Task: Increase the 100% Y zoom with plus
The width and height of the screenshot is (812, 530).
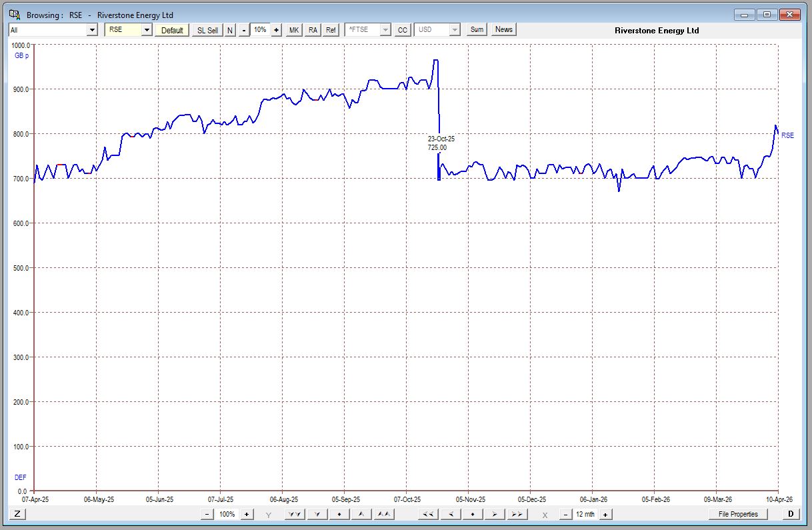Action: [x=247, y=514]
